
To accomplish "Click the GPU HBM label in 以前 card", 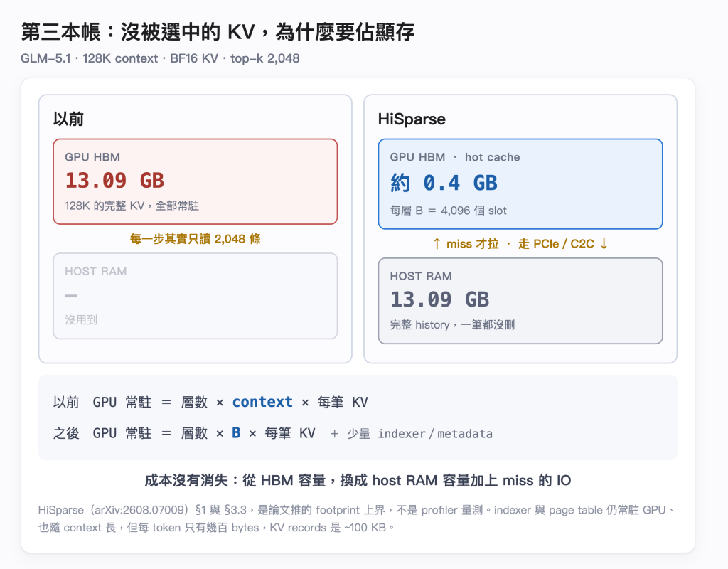I will [92, 157].
